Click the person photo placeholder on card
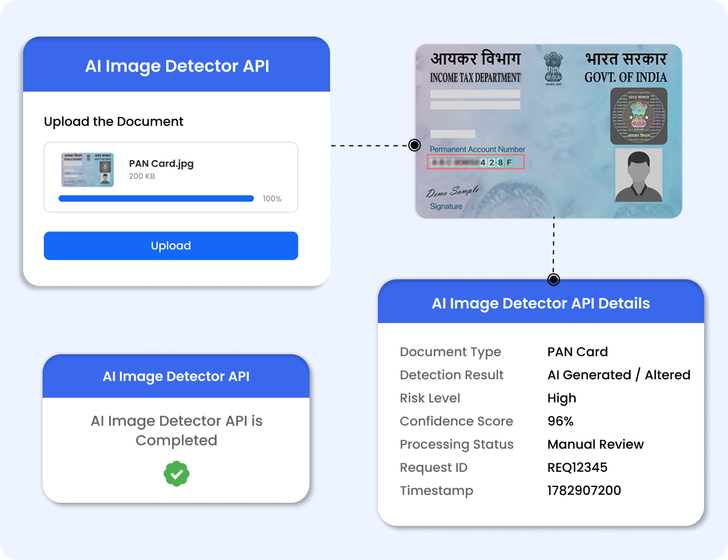 tap(639, 175)
